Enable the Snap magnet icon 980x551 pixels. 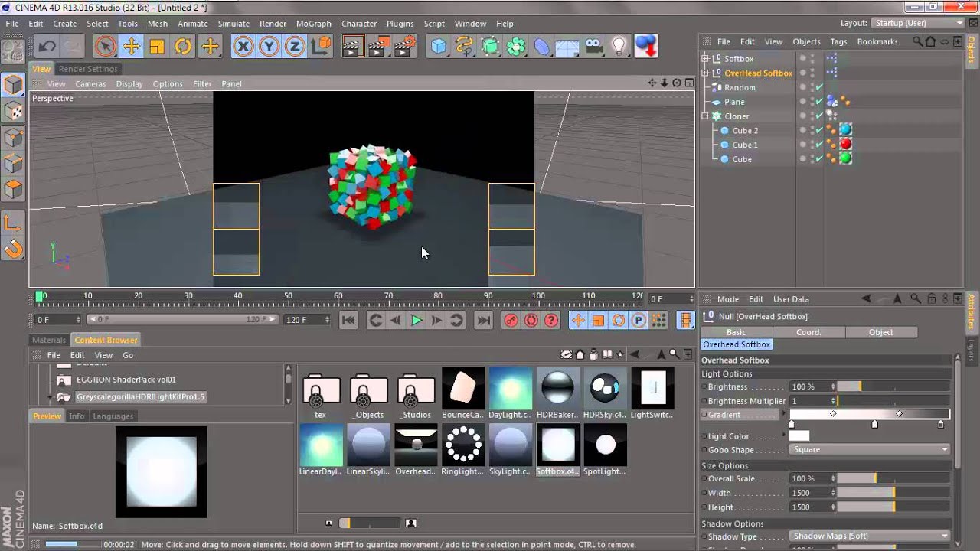pyautogui.click(x=13, y=249)
